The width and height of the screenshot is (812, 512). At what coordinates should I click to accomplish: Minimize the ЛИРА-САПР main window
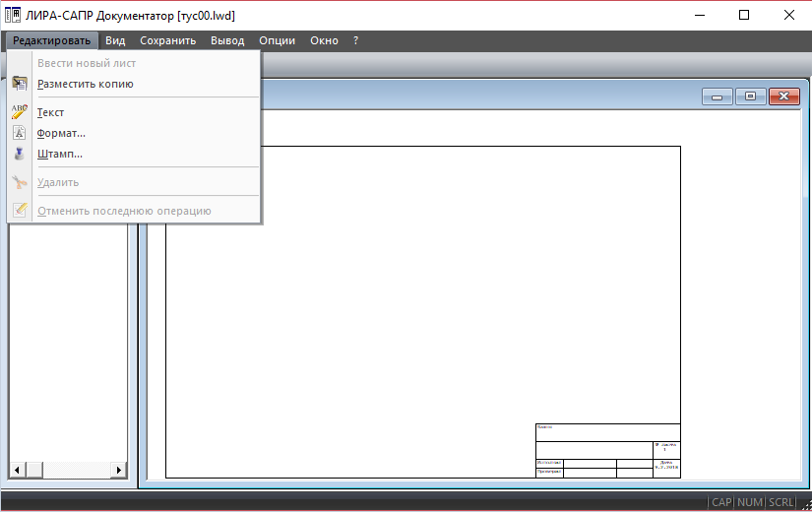click(x=700, y=15)
